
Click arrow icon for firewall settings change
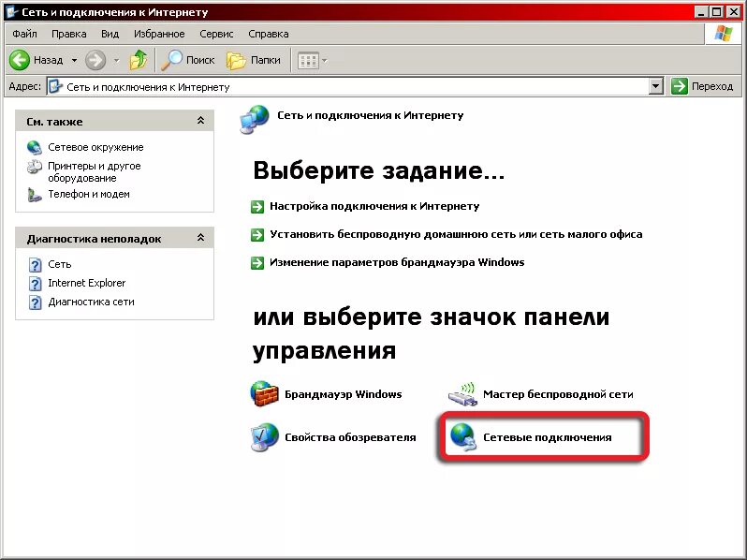tap(257, 263)
